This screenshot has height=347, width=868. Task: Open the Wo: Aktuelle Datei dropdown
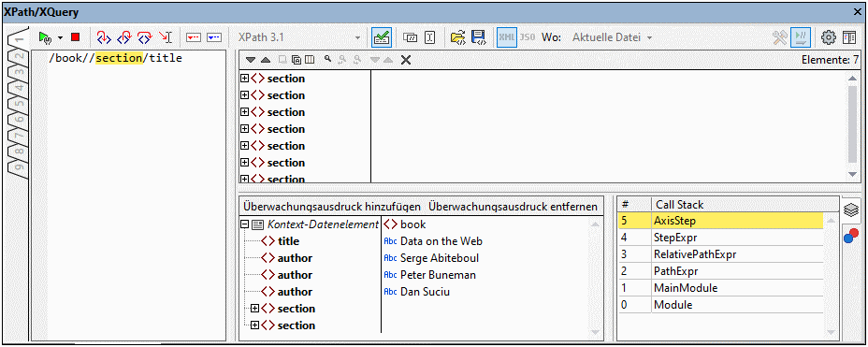(x=613, y=37)
